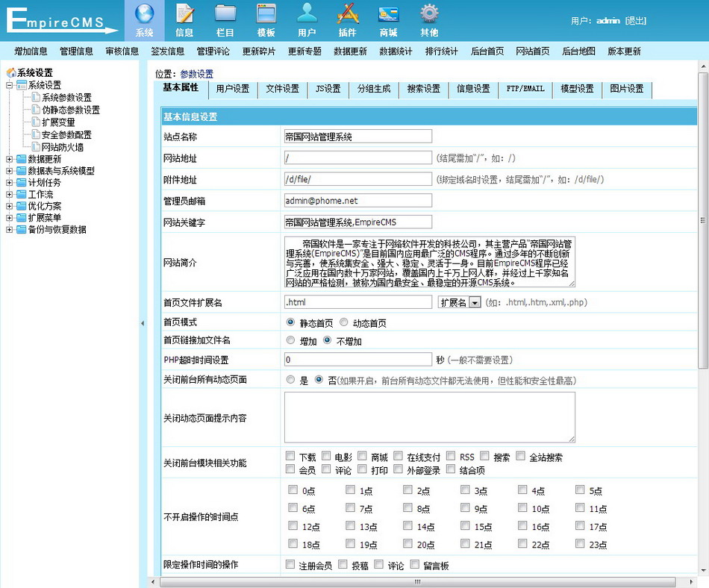This screenshot has height=588, width=709.
Task: Open the 后台地图 link
Action: pos(578,51)
